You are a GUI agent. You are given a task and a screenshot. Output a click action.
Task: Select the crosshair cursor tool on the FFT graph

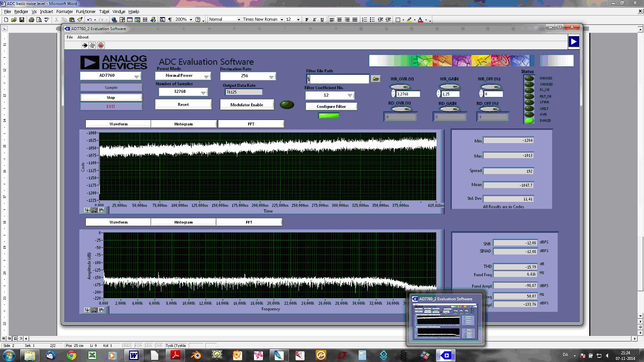coord(87,310)
